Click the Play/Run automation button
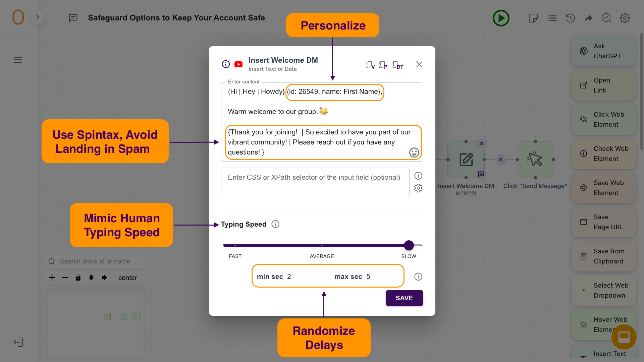The image size is (644, 362). [x=501, y=18]
